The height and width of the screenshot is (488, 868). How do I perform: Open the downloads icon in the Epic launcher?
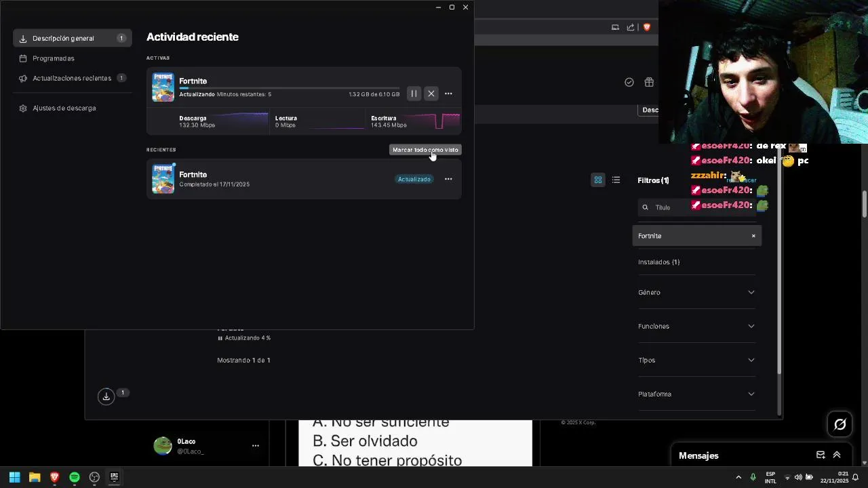[x=106, y=396]
